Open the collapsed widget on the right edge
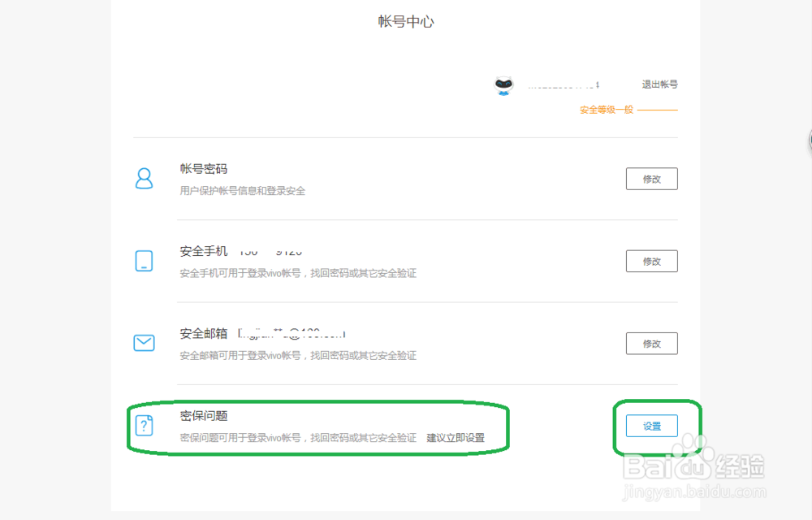Screen dimensions: 812x520 807,141
